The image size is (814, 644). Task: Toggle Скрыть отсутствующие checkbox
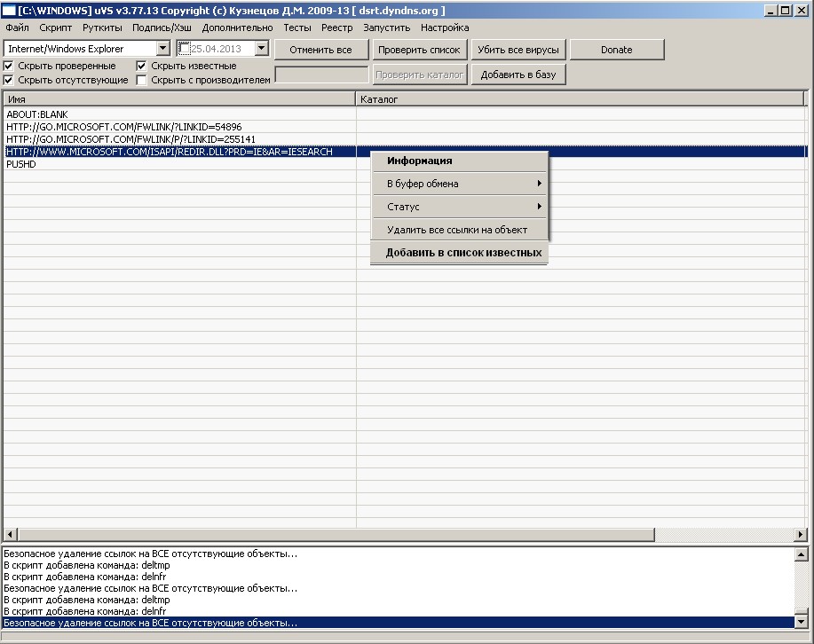(x=8, y=80)
